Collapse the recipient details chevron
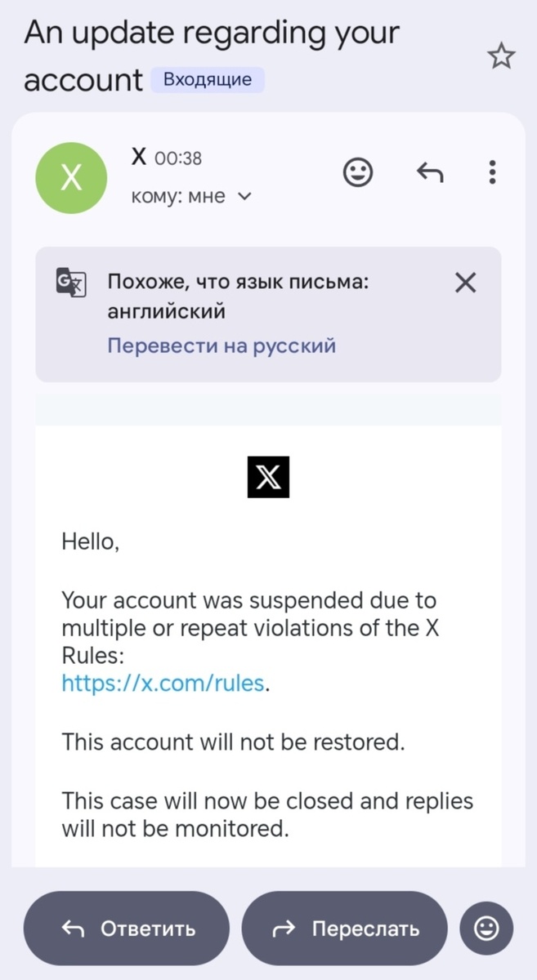The height and width of the screenshot is (980, 537). [243, 196]
